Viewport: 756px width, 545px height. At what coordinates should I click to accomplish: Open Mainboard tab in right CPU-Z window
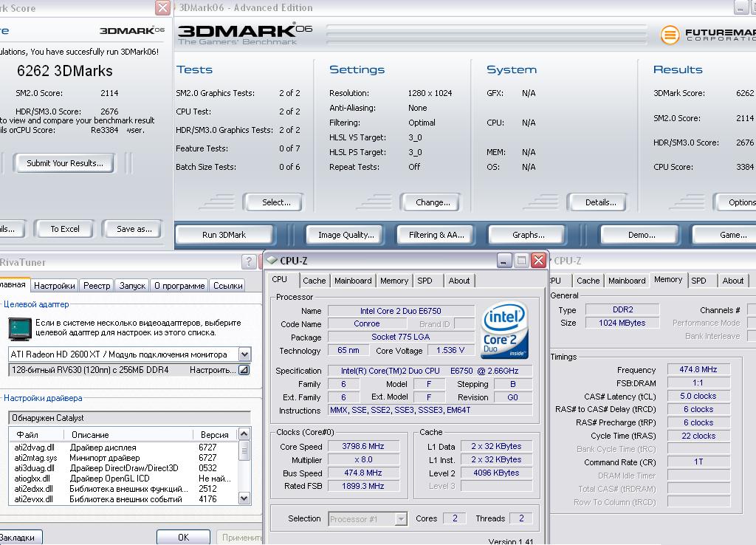pos(627,281)
